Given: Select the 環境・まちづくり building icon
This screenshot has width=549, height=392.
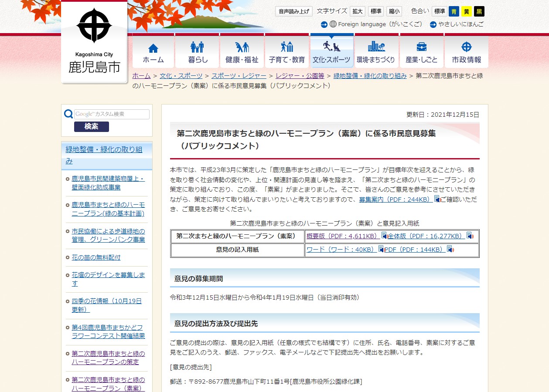Looking at the screenshot, I should 376,47.
